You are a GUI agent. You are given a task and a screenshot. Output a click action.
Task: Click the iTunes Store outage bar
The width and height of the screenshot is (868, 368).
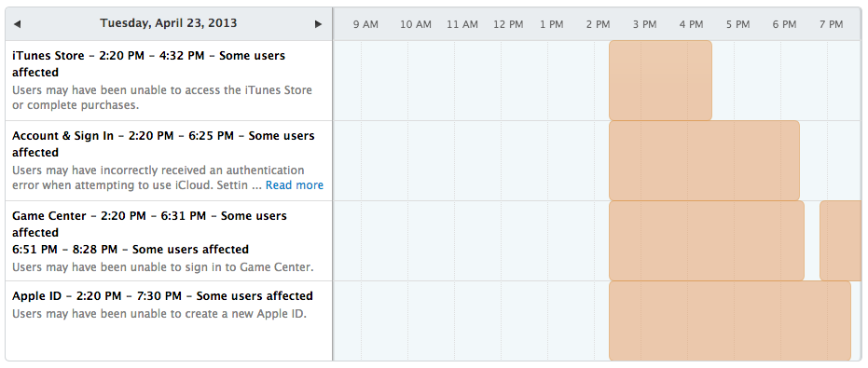click(x=660, y=80)
